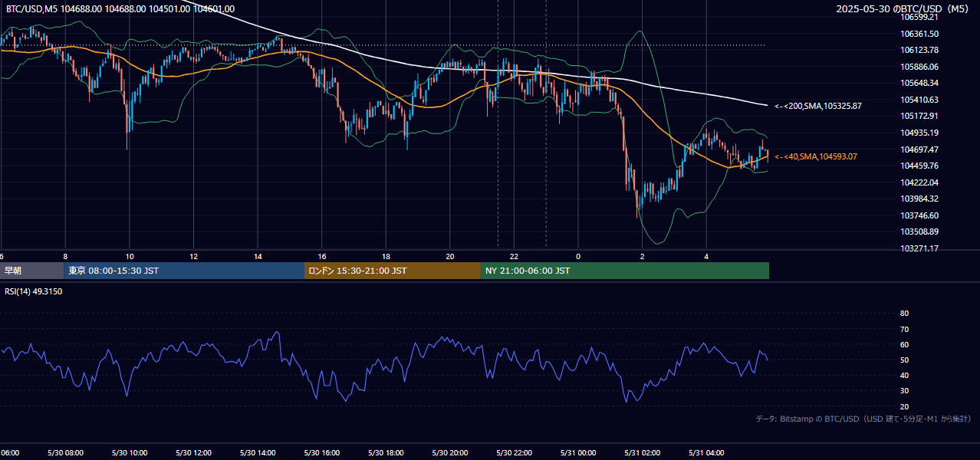Click price axis value 105886.06
Viewport: 980px width, 460px height.
coord(919,67)
